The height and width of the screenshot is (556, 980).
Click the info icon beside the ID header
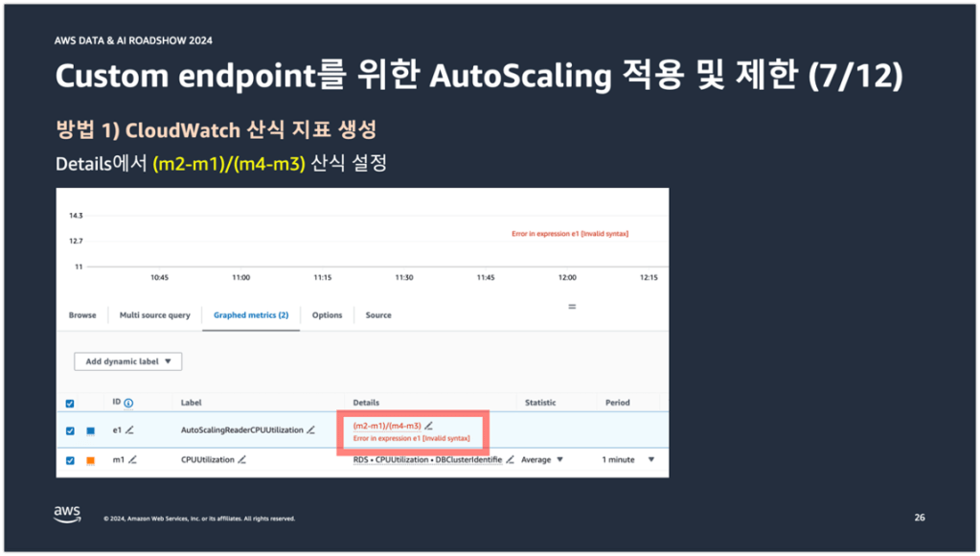point(128,404)
